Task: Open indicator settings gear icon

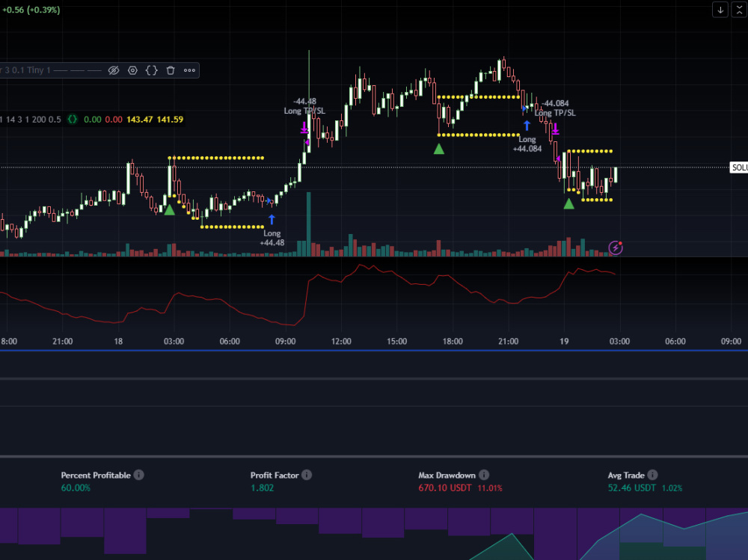Action: click(132, 70)
